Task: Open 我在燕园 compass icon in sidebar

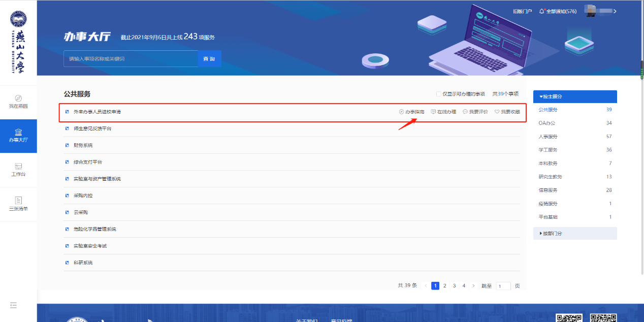Action: 18,98
